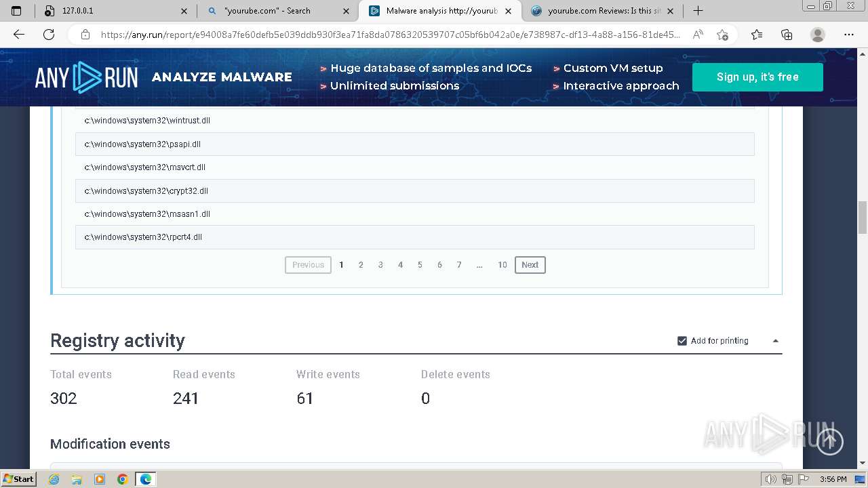Open the volume tray icon

772,480
